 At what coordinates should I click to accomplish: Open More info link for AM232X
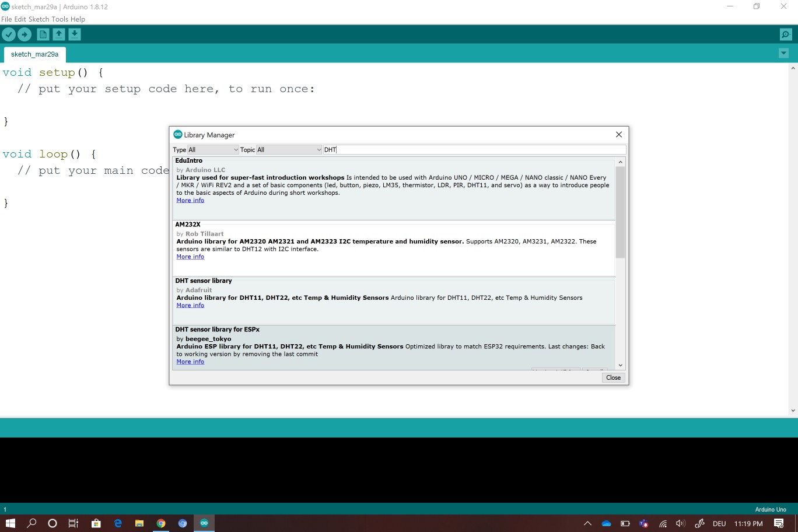pos(190,257)
